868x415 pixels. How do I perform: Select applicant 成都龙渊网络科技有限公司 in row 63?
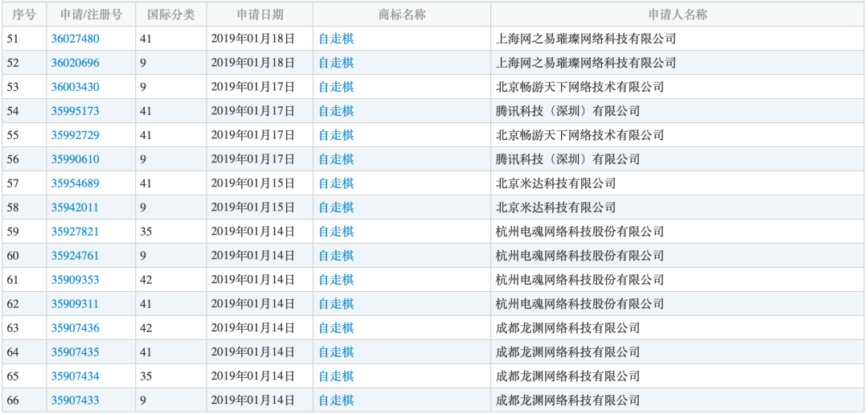pos(568,328)
